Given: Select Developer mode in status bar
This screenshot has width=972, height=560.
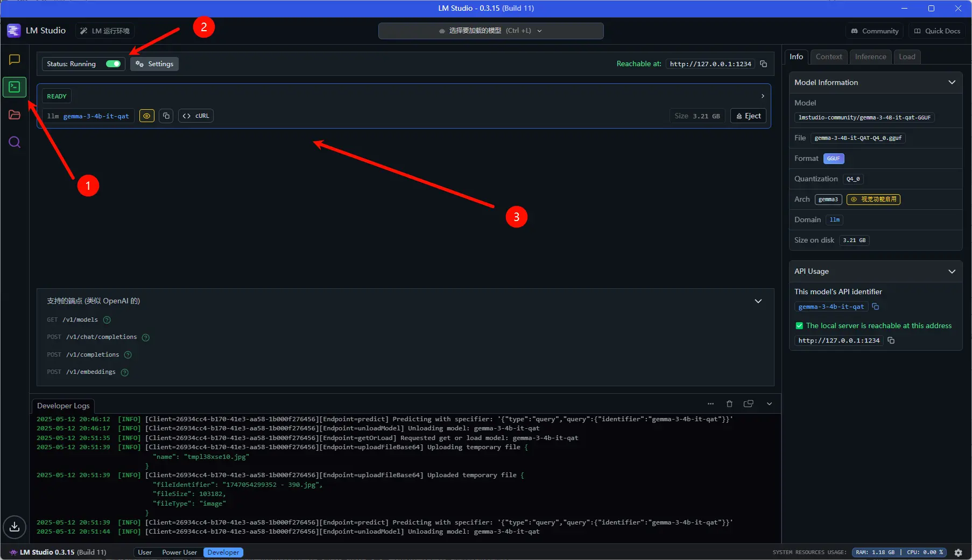Looking at the screenshot, I should pos(223,552).
